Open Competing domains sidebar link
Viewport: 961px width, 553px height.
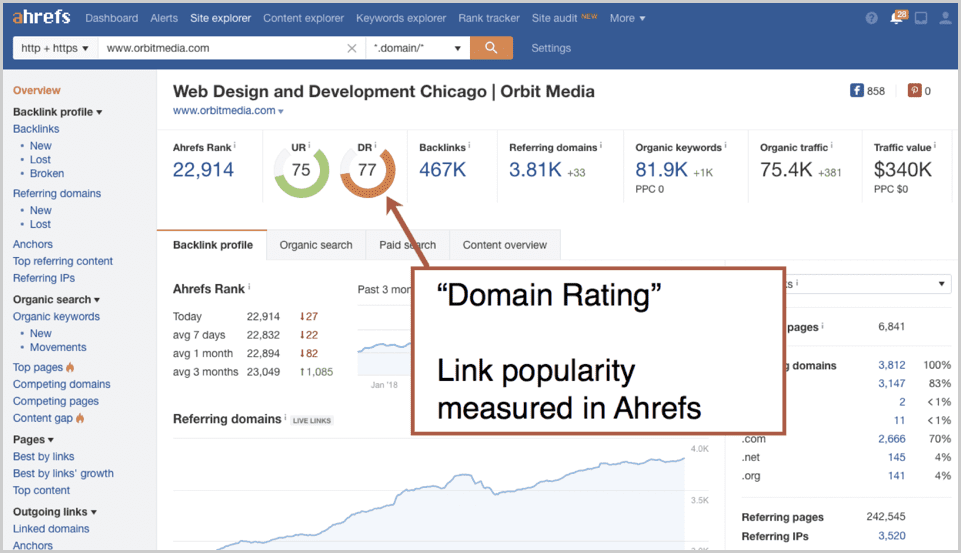click(x=61, y=384)
